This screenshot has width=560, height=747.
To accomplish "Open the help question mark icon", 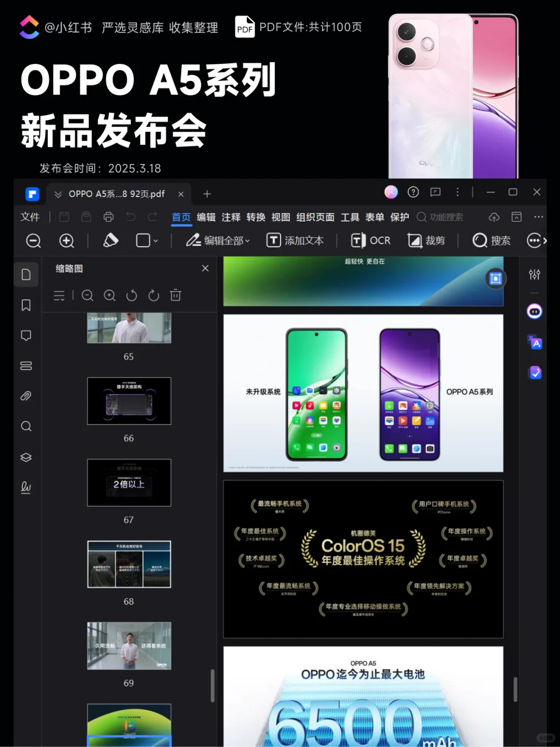I will 413,192.
